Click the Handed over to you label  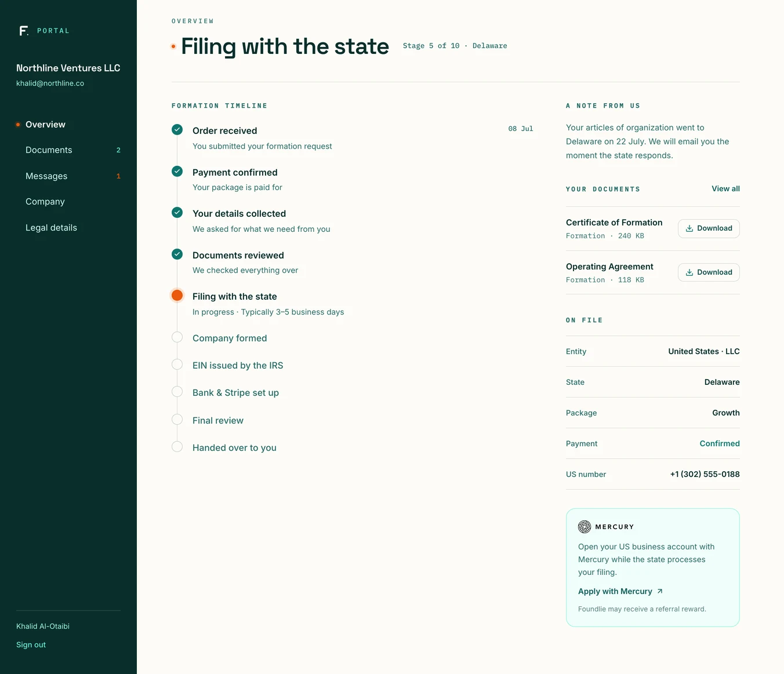pos(234,448)
